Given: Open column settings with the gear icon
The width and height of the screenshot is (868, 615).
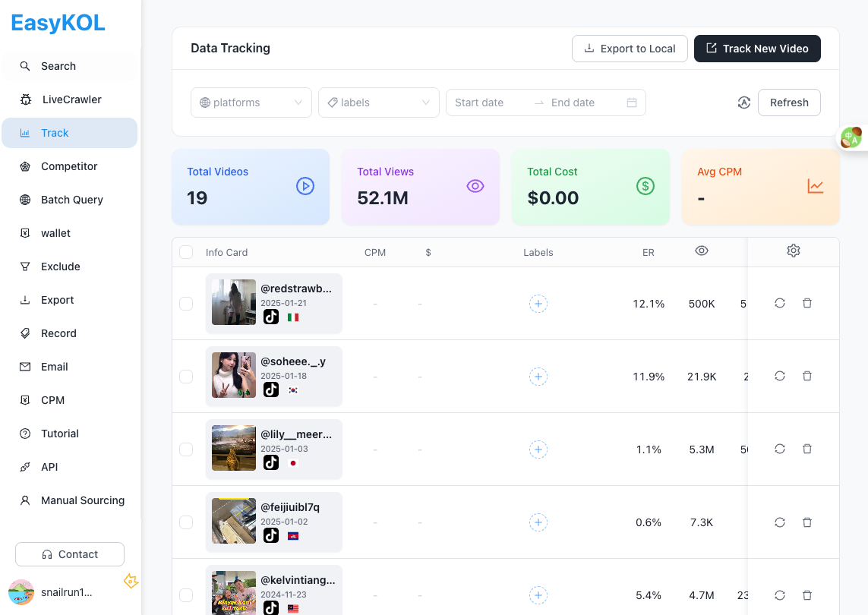Looking at the screenshot, I should [x=793, y=250].
